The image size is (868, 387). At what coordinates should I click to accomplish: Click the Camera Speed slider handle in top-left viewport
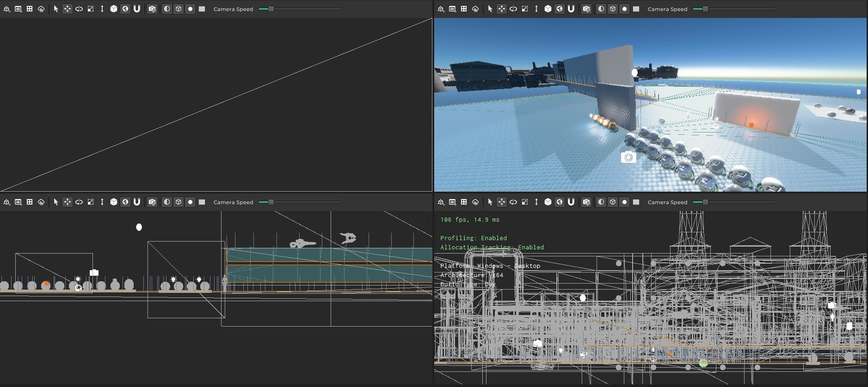271,9
